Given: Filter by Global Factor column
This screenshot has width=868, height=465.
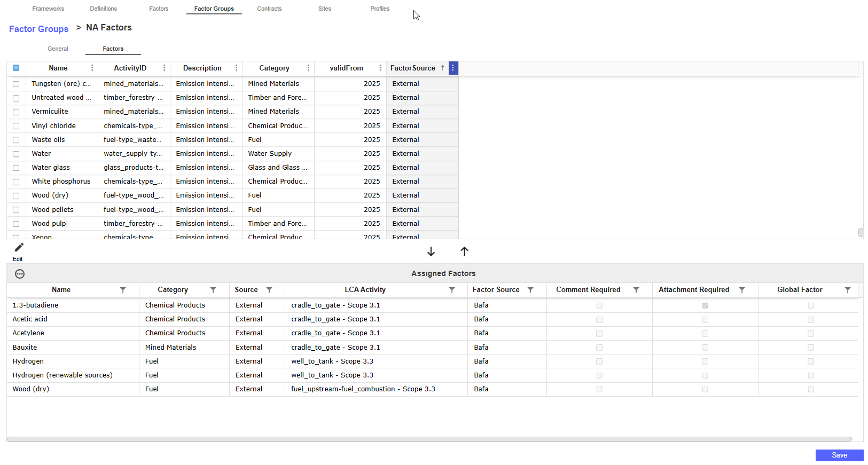Looking at the screenshot, I should [x=848, y=290].
